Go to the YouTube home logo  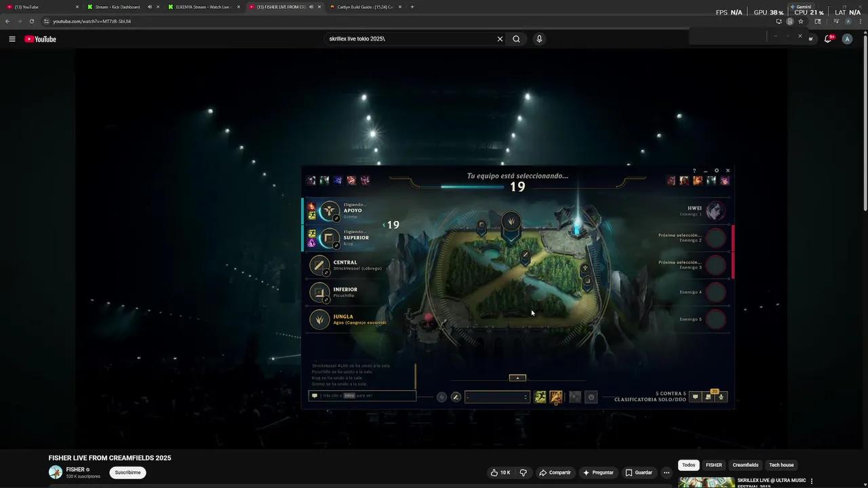tap(40, 39)
